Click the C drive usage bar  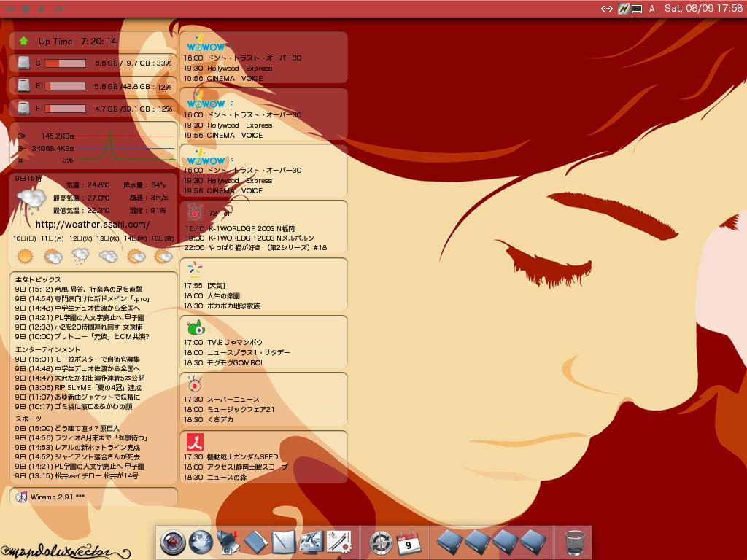click(x=65, y=63)
